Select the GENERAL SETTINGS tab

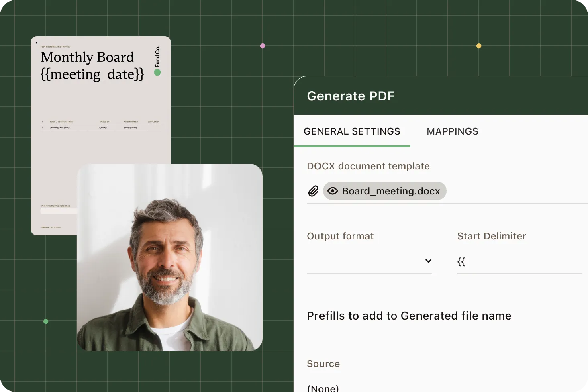pos(352,131)
